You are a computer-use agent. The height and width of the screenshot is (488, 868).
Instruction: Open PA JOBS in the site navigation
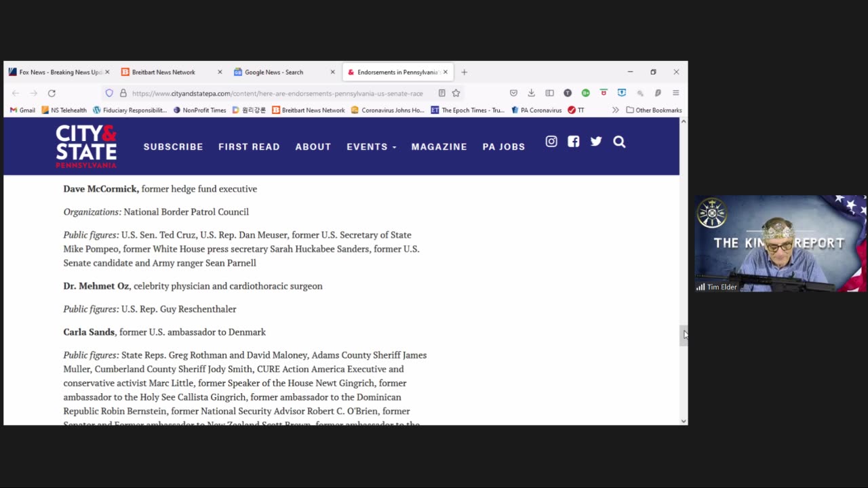coord(504,146)
